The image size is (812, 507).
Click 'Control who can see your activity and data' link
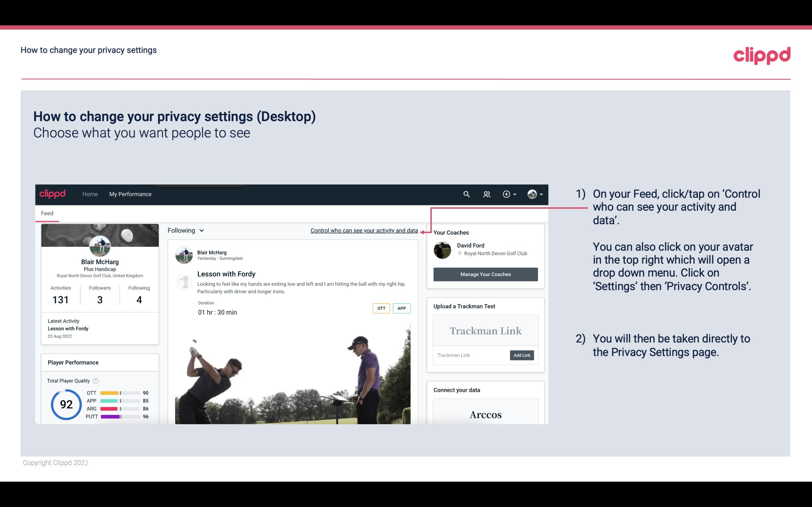coord(364,230)
